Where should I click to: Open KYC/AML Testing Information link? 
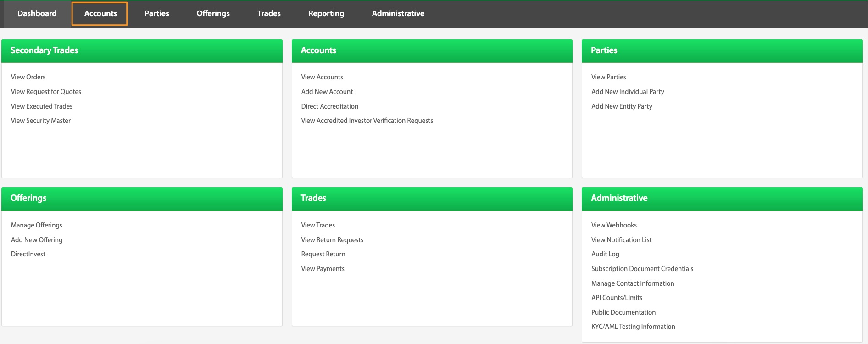(x=633, y=327)
